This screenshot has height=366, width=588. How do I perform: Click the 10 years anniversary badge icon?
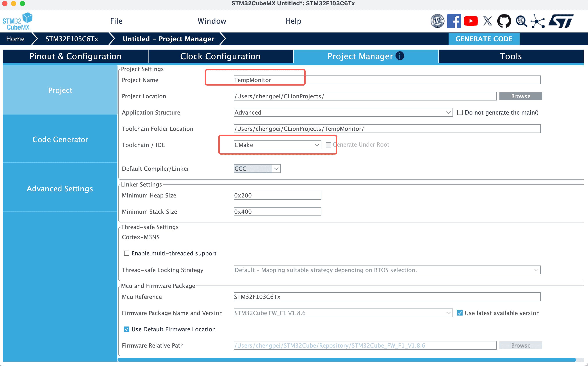point(437,21)
